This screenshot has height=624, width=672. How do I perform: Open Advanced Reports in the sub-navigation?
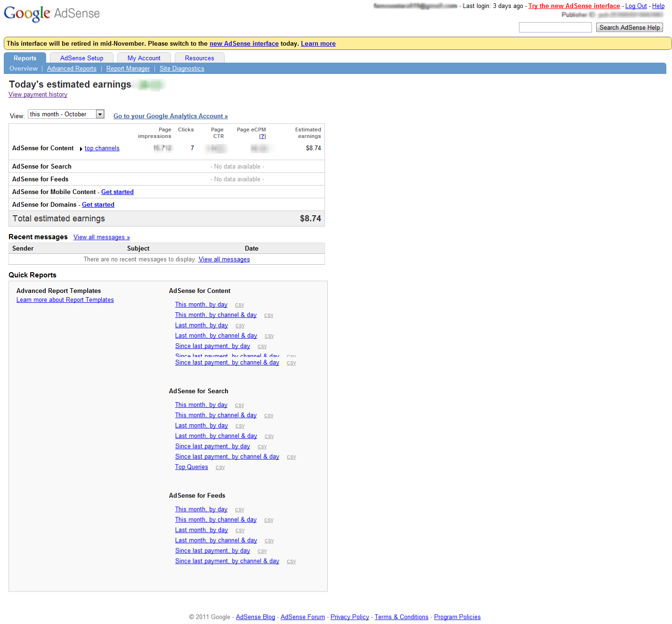pos(72,69)
